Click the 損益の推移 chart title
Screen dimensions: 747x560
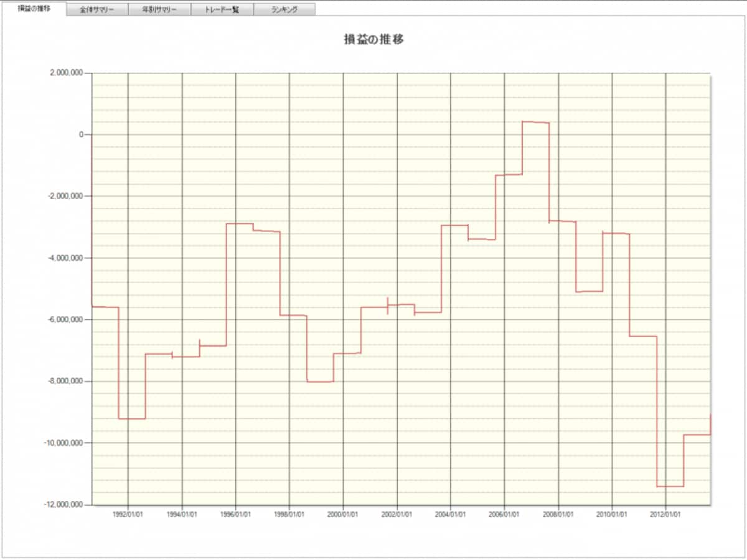(x=374, y=40)
